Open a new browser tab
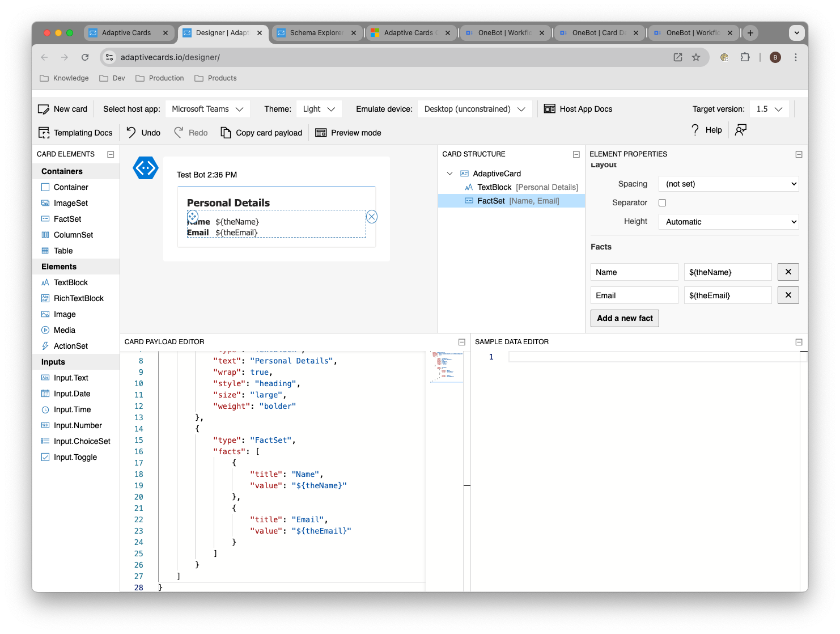Screen dimensions: 840x634 pyautogui.click(x=750, y=33)
